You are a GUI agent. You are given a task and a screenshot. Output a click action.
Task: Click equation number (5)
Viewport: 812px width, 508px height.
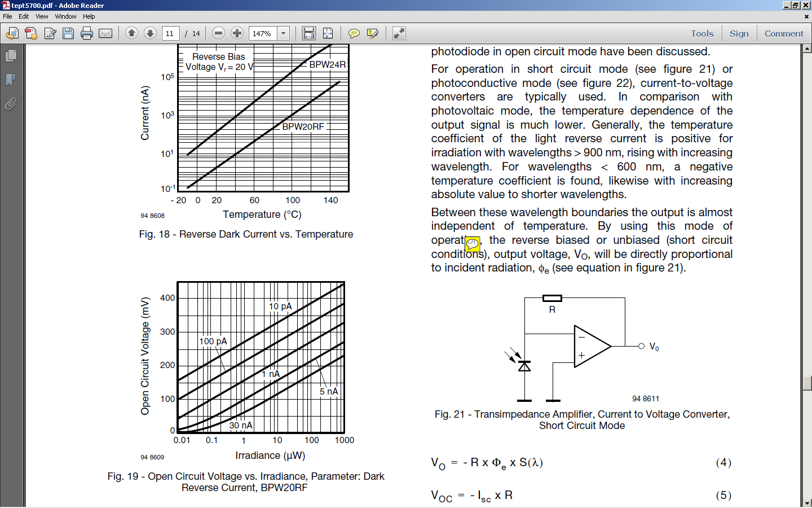tap(723, 496)
